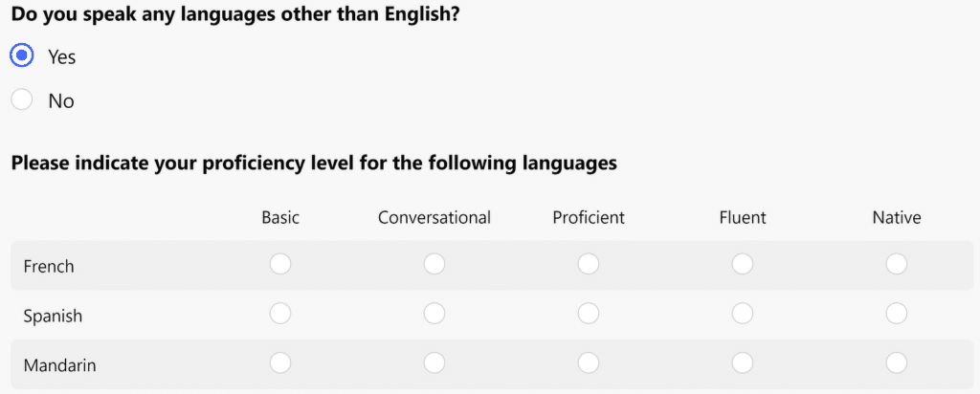980x394 pixels.
Task: Pick Native for Mandarin
Action: coord(896,362)
